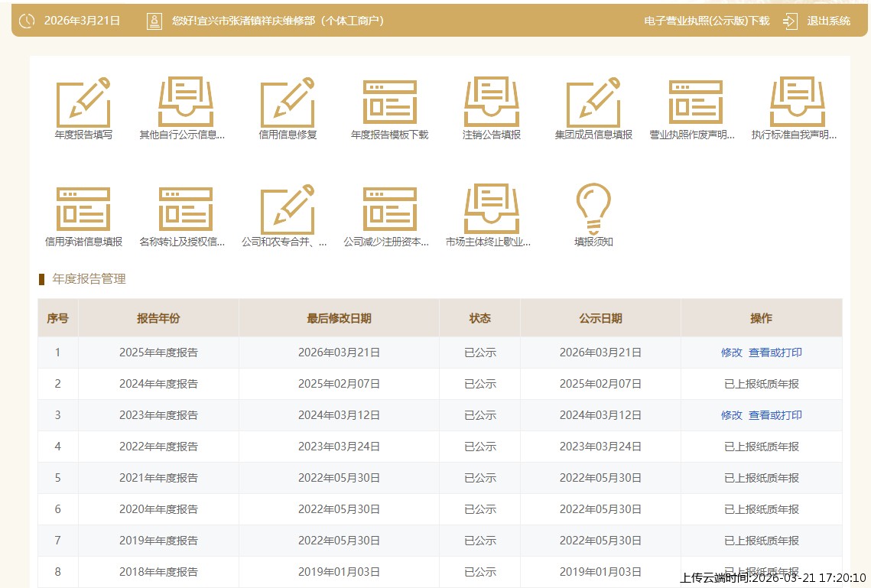
Task: Click 查看或打印 for 2023年年度报告
Action: (x=775, y=415)
